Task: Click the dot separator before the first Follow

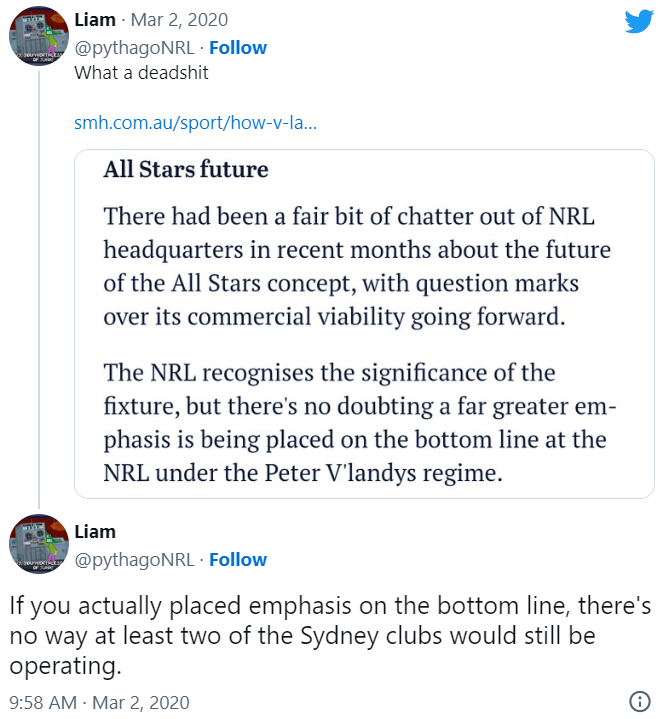Action: tap(202, 48)
